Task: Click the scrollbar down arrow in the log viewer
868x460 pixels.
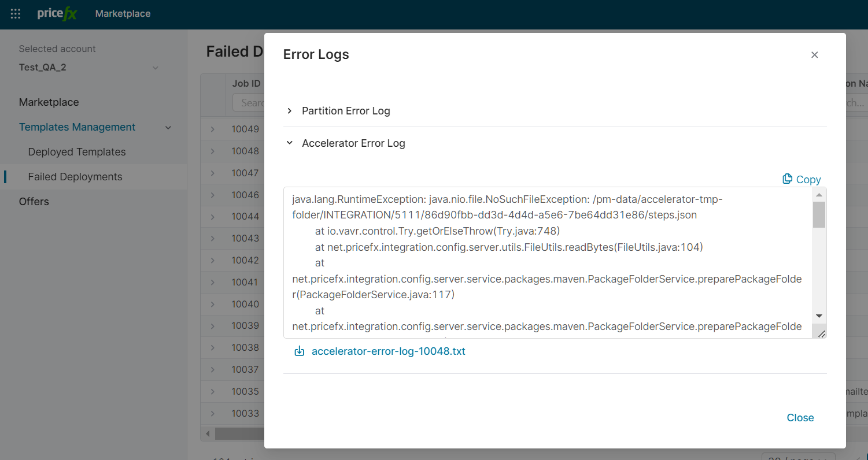Action: pyautogui.click(x=819, y=316)
